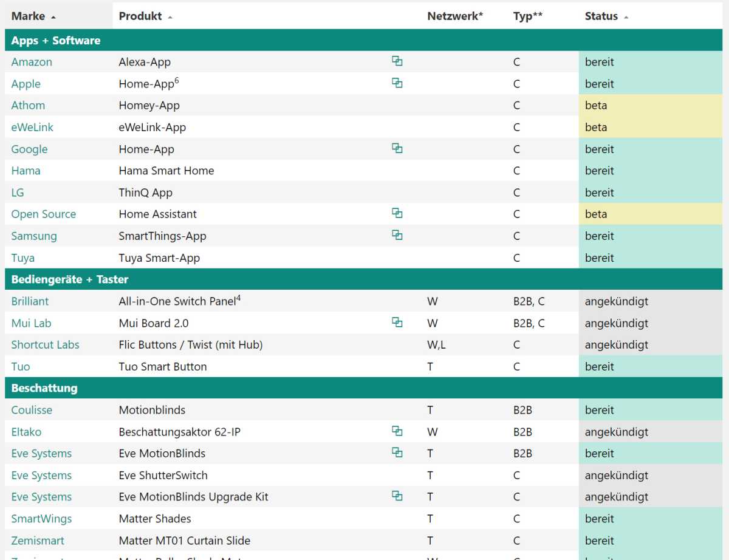Image resolution: width=729 pixels, height=560 pixels.
Task: Click the Hama Smart Home product text
Action: tap(166, 171)
